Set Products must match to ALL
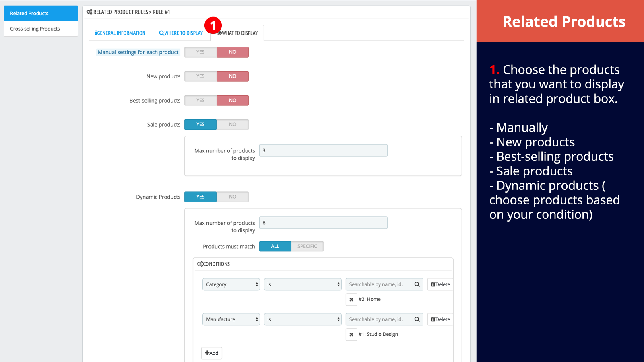The height and width of the screenshot is (362, 644). click(275, 246)
